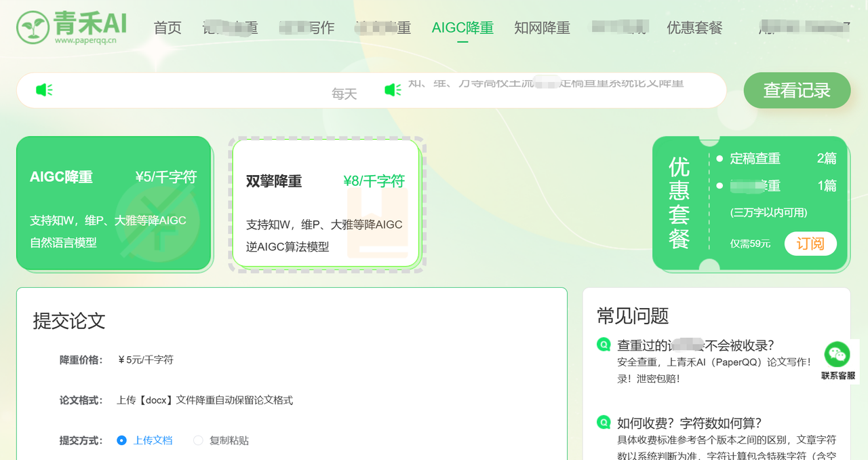Image resolution: width=868 pixels, height=460 pixels.
Task: Click the 上传【docx】文件降重自动保留论文格式 text
Action: 205,400
